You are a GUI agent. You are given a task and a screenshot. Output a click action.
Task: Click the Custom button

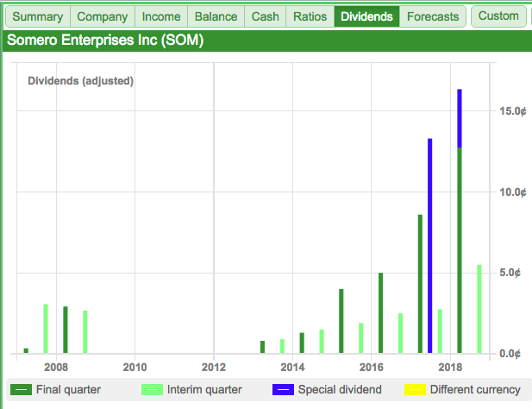(x=498, y=16)
